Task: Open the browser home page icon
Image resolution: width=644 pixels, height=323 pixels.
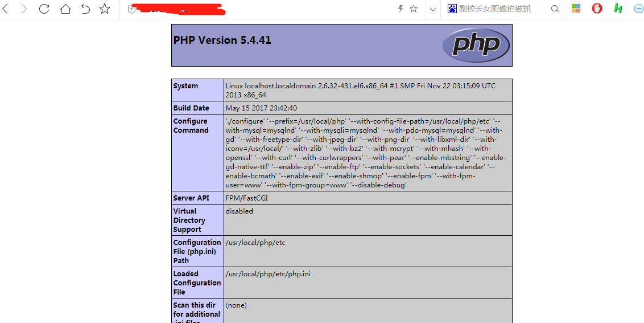Action: (x=65, y=9)
